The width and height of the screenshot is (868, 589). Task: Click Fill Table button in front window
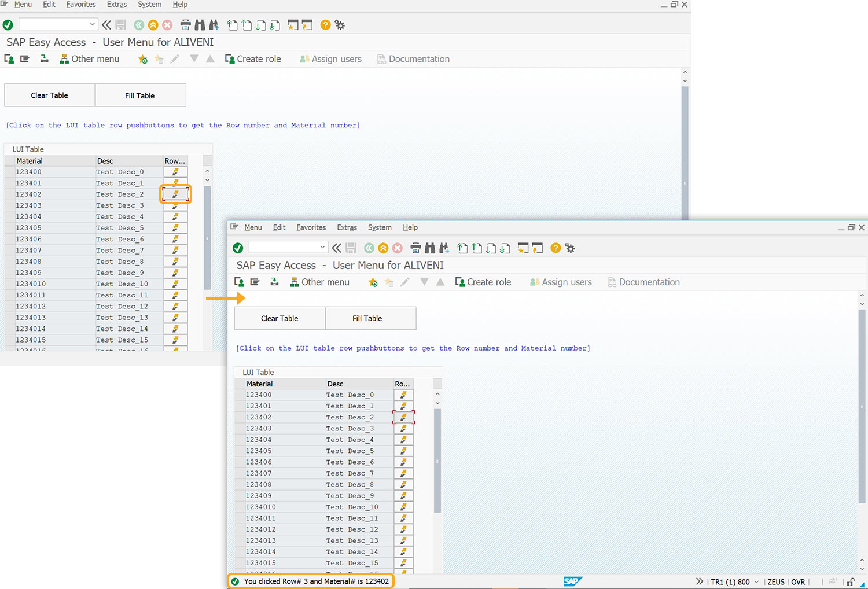point(371,318)
